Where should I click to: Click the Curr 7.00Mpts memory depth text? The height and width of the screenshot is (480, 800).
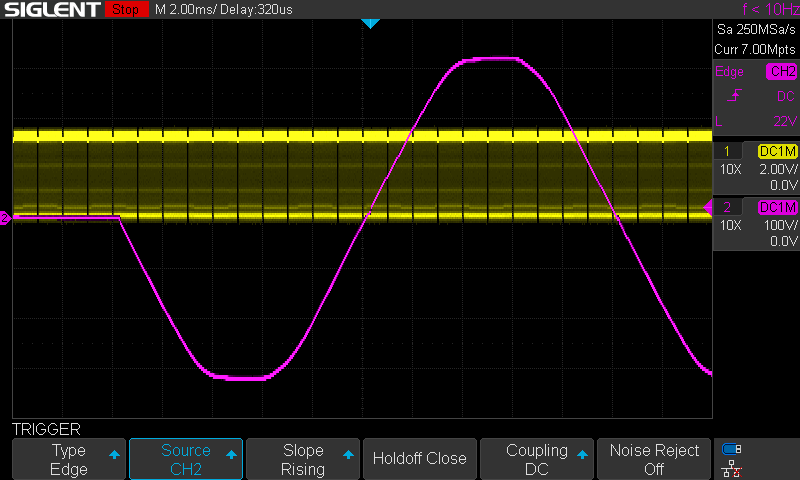point(755,49)
